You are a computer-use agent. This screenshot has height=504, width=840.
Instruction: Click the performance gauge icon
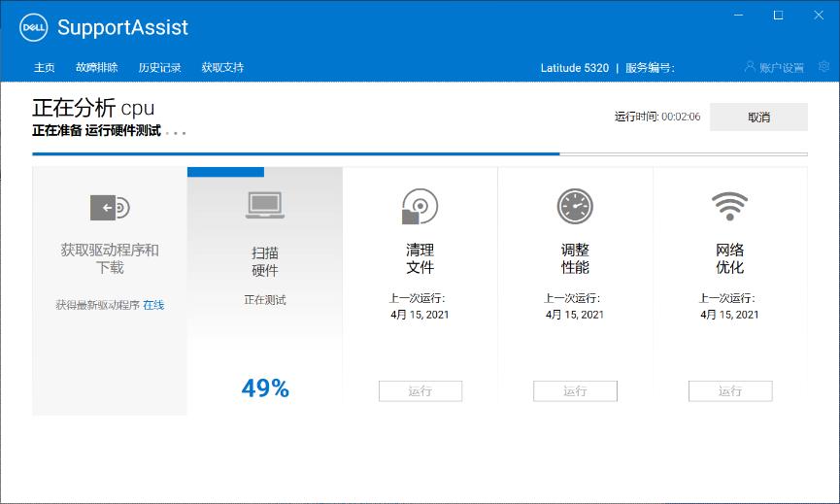pyautogui.click(x=575, y=206)
